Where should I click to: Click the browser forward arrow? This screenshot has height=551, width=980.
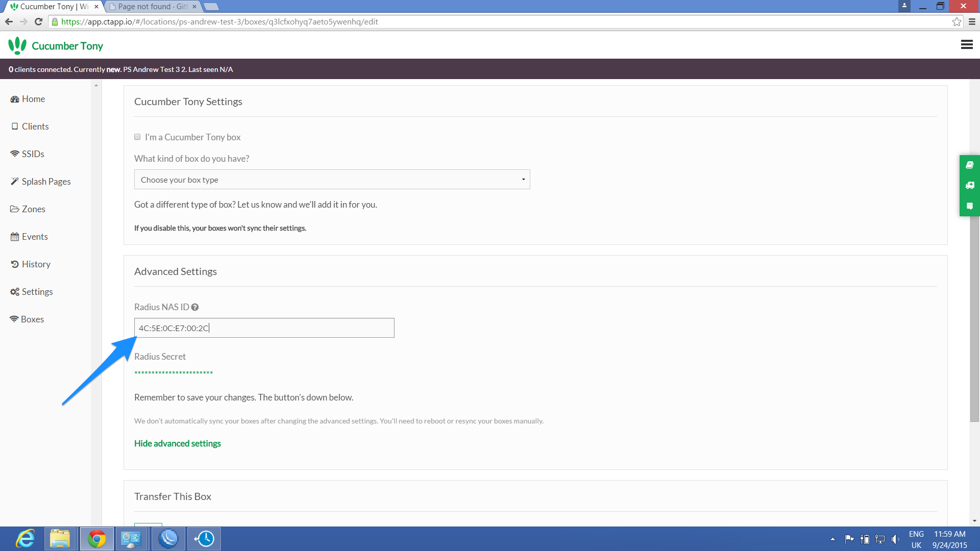(x=23, y=21)
